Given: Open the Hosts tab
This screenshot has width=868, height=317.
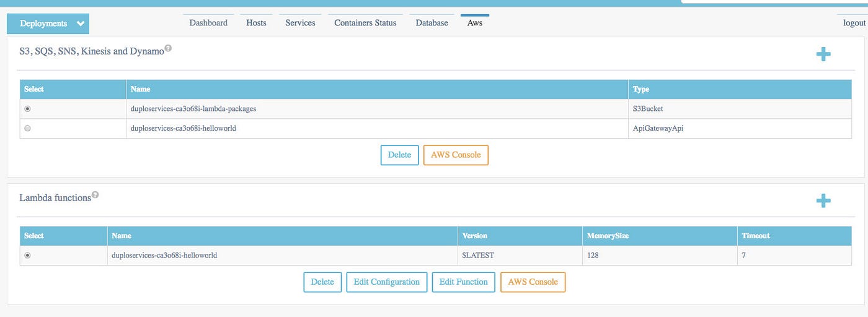Looking at the screenshot, I should [256, 23].
